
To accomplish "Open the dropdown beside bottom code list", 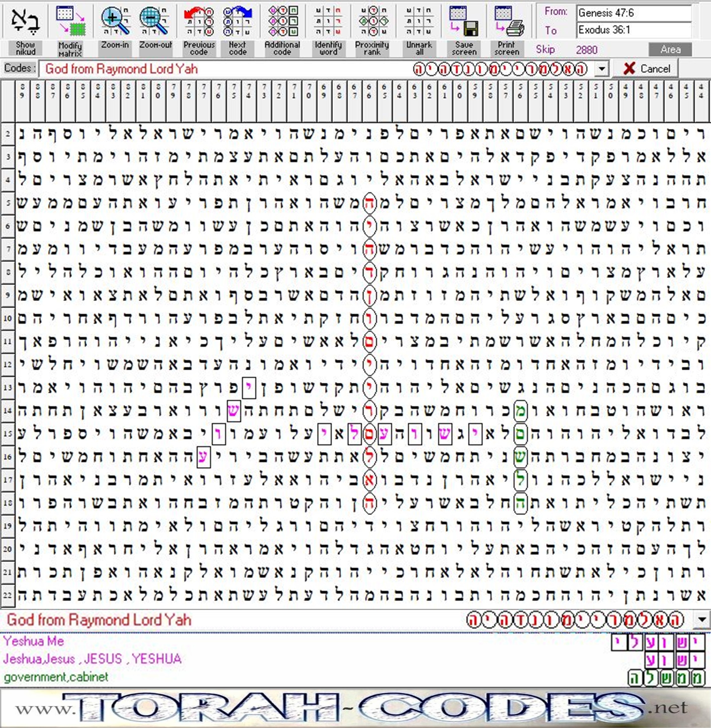I will click(x=702, y=620).
